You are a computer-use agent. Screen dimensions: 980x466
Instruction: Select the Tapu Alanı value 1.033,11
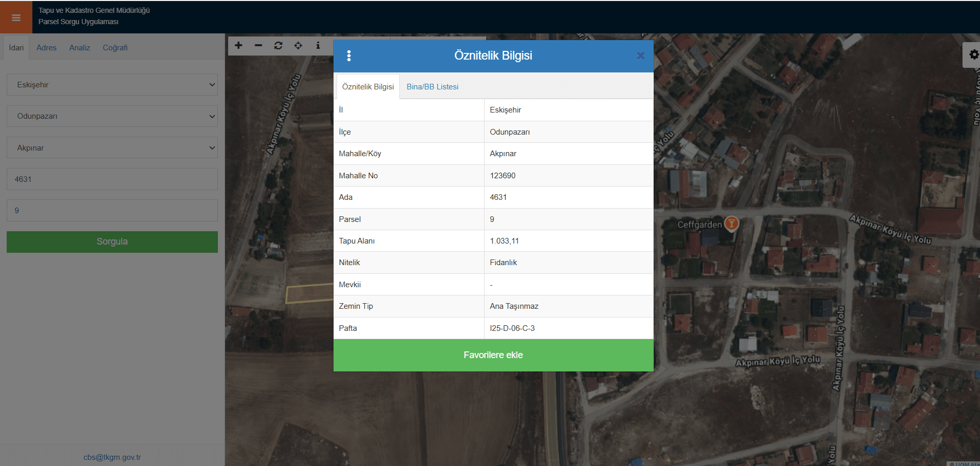pyautogui.click(x=504, y=241)
